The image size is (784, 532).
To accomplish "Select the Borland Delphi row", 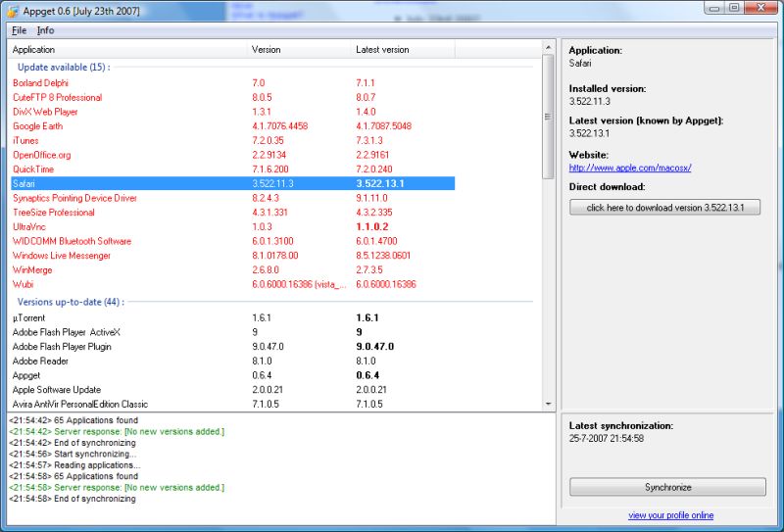I will [x=233, y=83].
